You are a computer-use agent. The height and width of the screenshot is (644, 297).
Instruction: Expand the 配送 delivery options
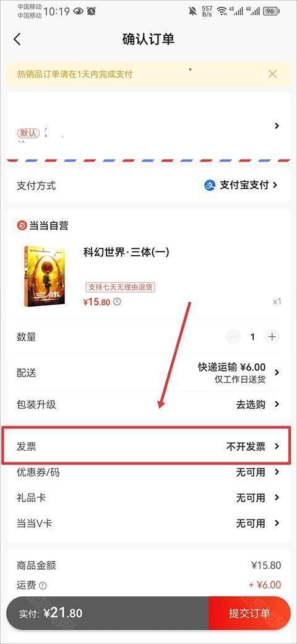(148, 373)
